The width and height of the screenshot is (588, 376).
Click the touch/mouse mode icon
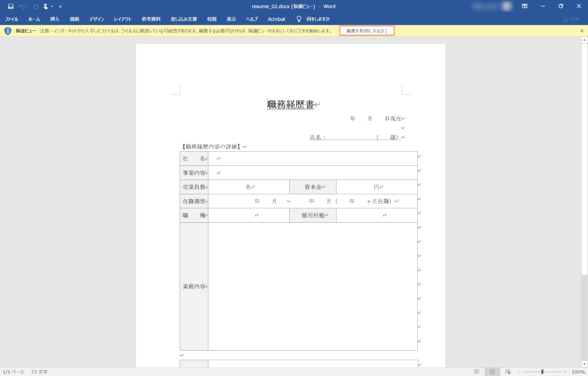click(x=46, y=7)
